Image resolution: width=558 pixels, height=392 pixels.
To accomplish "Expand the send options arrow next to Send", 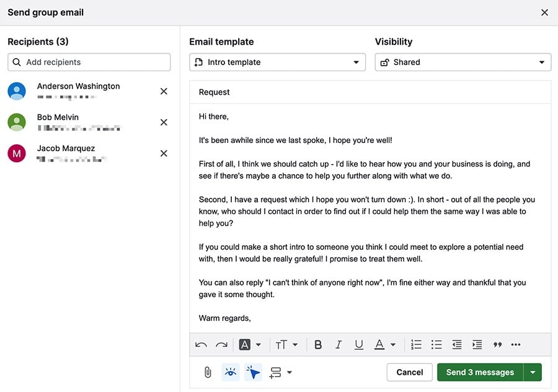I will [x=533, y=372].
